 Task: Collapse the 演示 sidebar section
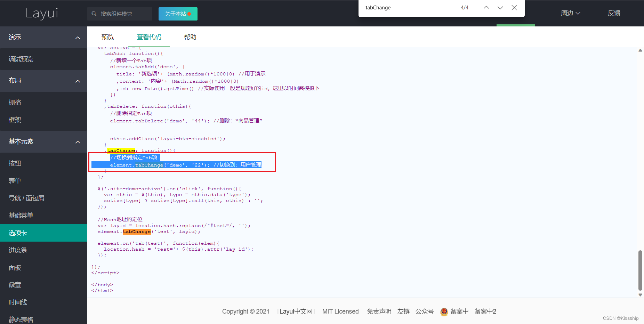(x=77, y=37)
